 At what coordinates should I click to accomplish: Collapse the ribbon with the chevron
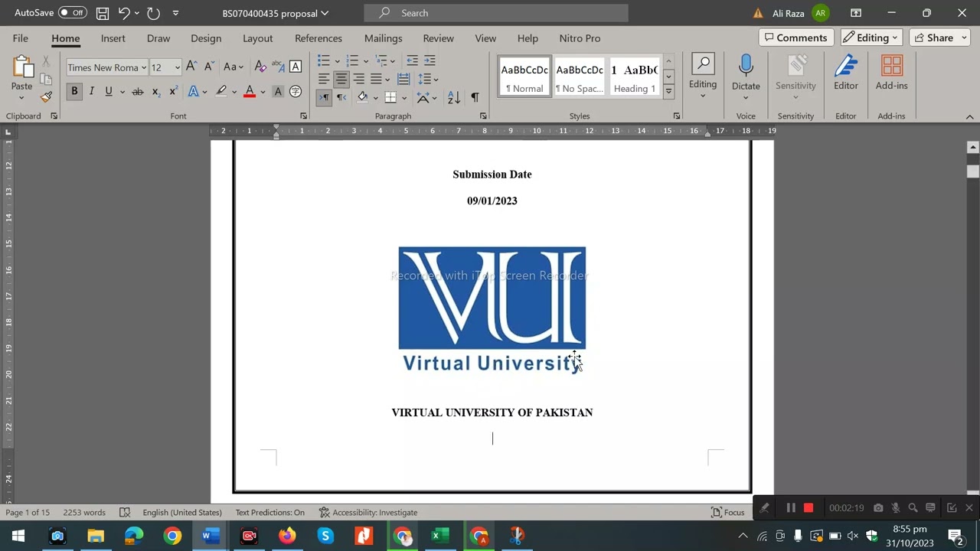[x=969, y=116]
